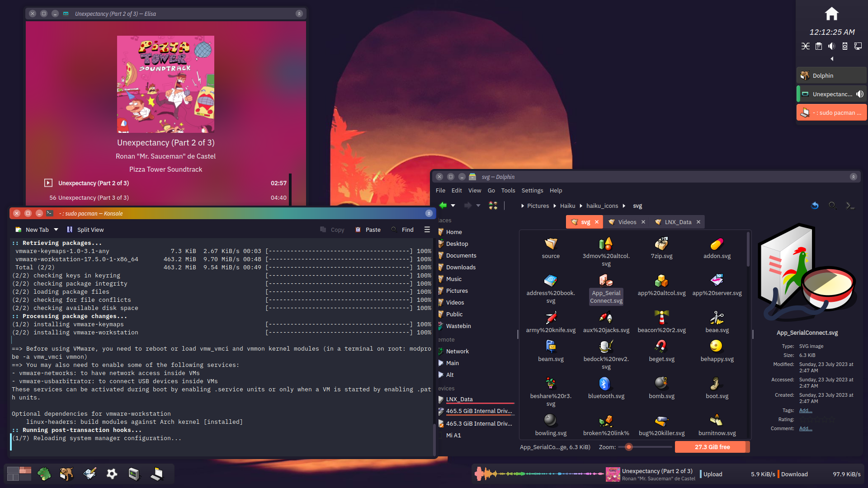Image resolution: width=868 pixels, height=488 pixels.
Task: Click Find button in Konsole
Action: point(402,230)
